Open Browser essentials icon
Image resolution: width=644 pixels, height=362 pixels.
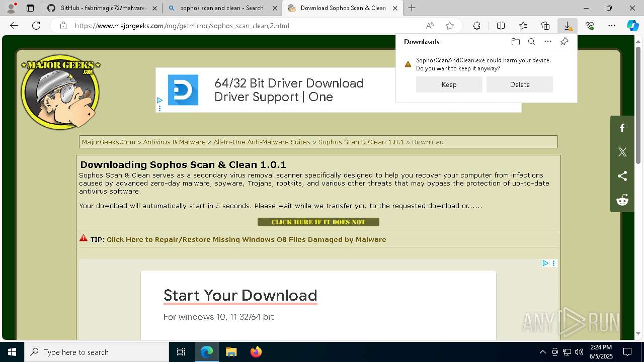pos(590,26)
